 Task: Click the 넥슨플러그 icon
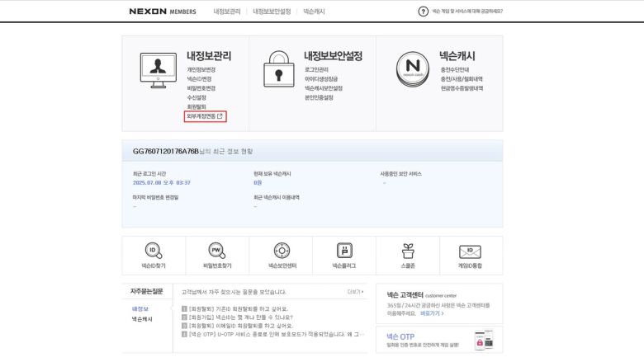click(x=344, y=251)
